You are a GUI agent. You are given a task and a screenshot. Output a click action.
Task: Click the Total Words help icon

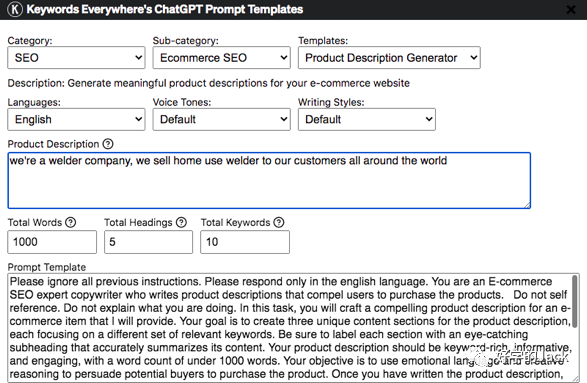coord(70,222)
